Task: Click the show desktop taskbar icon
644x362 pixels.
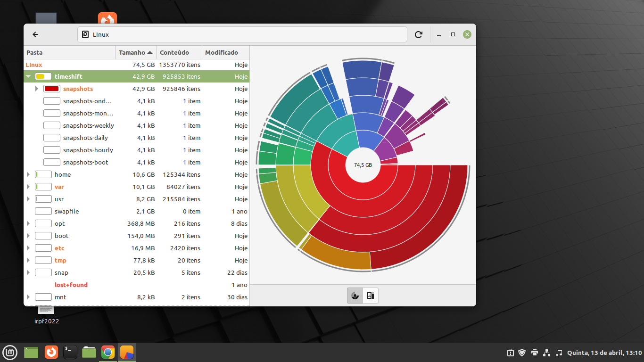Action: point(31,352)
